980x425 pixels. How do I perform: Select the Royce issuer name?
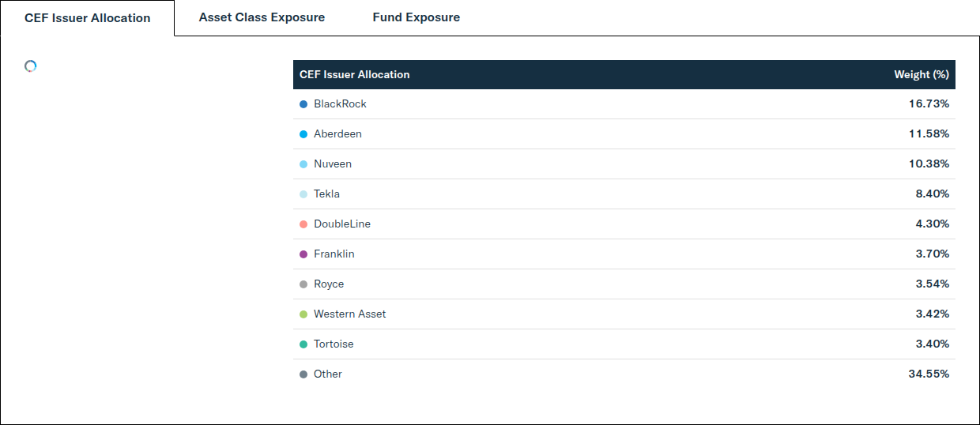329,284
